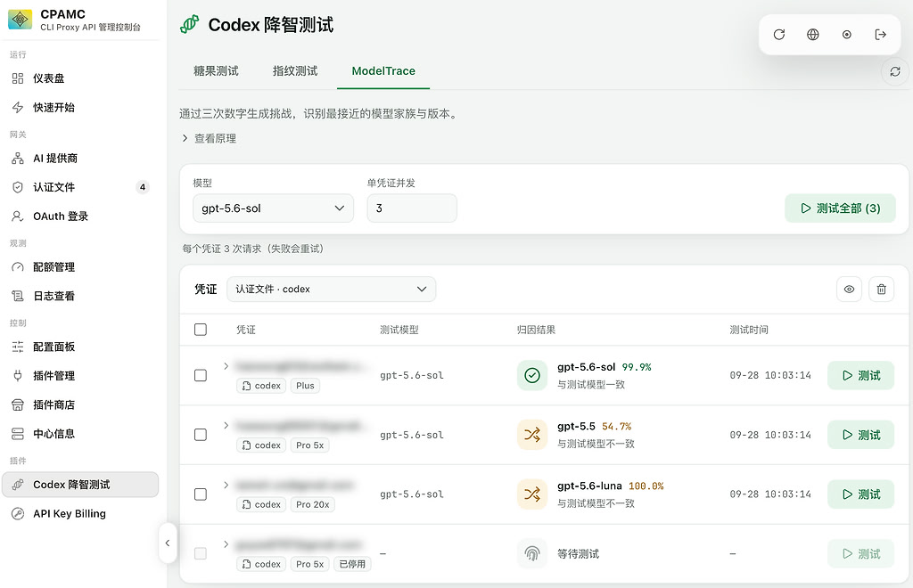Screen dimensions: 913x588
Task: Click the shuffle mismatch icon for gpt-5.6-luna
Action: (532, 494)
